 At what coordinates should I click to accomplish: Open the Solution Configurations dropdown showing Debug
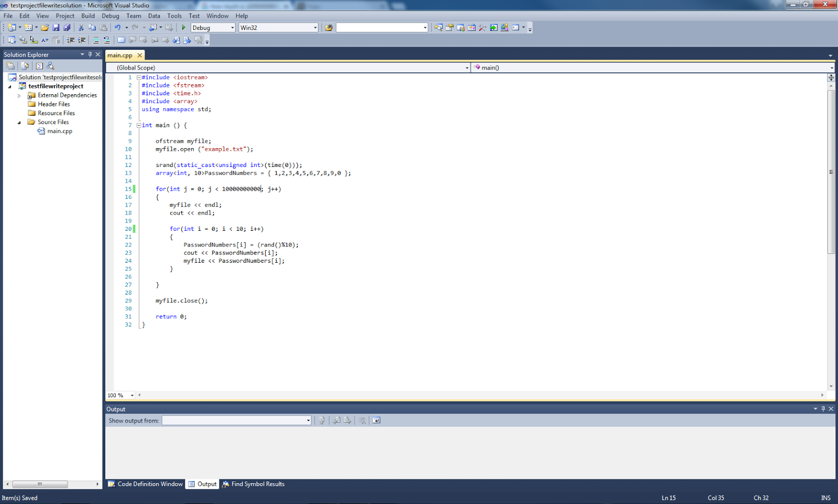click(232, 27)
